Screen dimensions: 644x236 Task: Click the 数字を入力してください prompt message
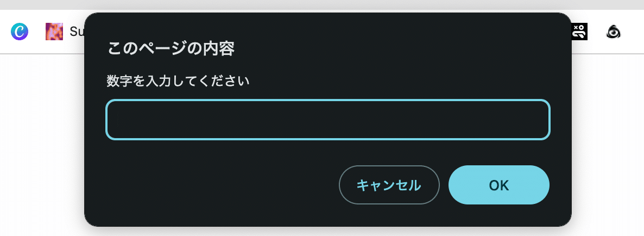[x=178, y=82]
